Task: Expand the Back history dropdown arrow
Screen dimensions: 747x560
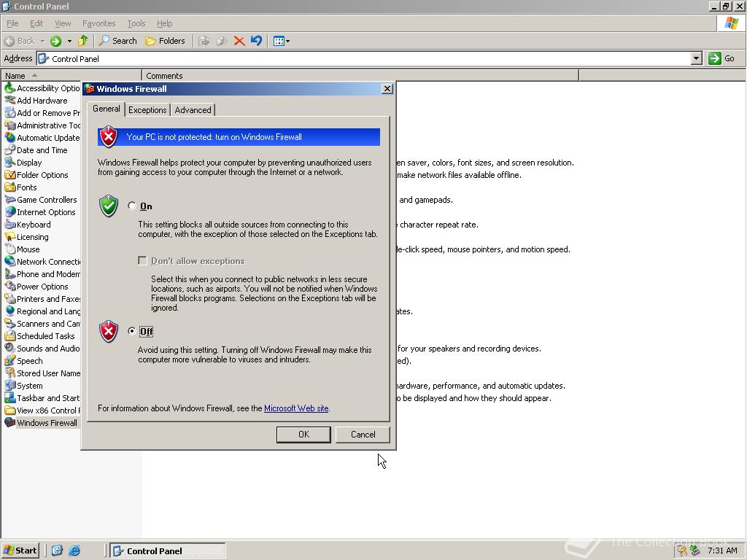Action: click(42, 41)
